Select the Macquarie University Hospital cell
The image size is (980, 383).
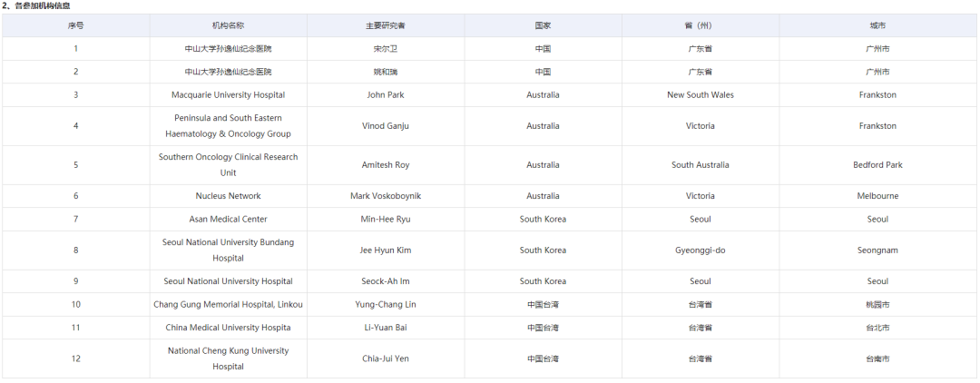click(228, 95)
